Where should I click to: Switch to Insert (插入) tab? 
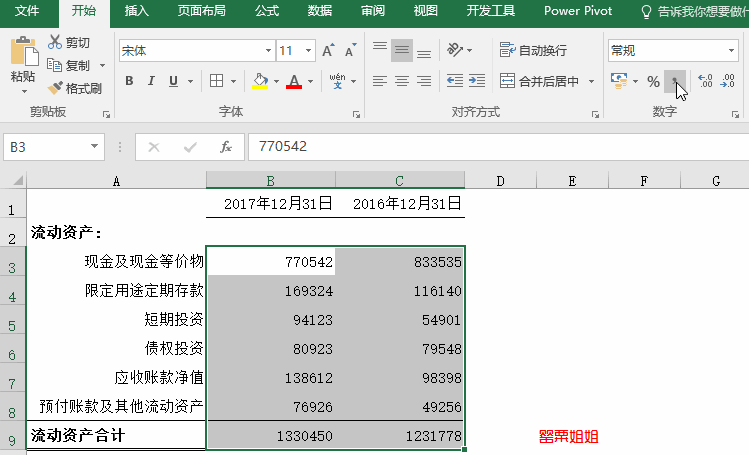pyautogui.click(x=137, y=11)
